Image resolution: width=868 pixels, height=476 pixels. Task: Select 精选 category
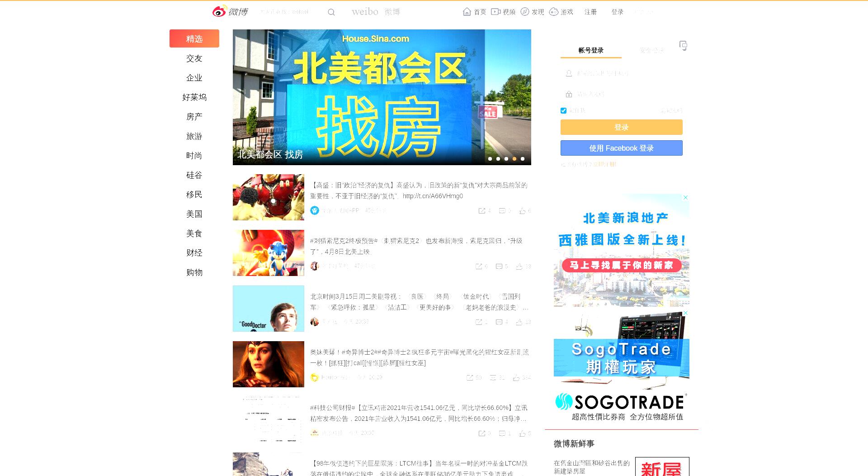194,38
